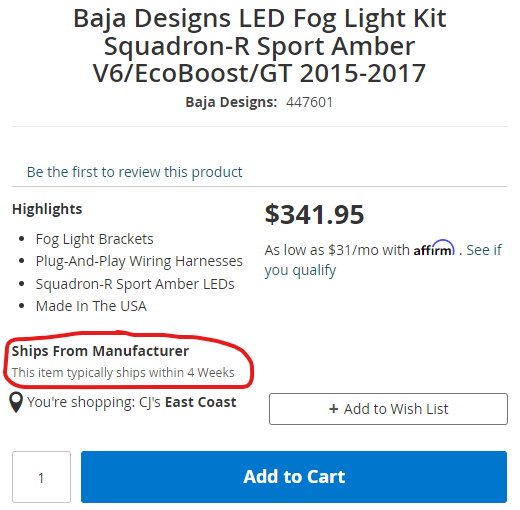Click the part number 447601

pos(309,102)
